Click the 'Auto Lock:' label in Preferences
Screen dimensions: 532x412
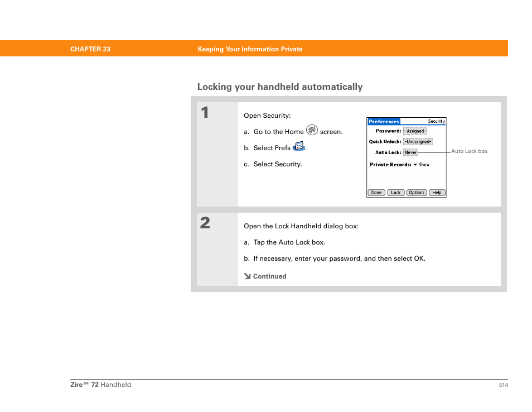pyautogui.click(x=388, y=152)
